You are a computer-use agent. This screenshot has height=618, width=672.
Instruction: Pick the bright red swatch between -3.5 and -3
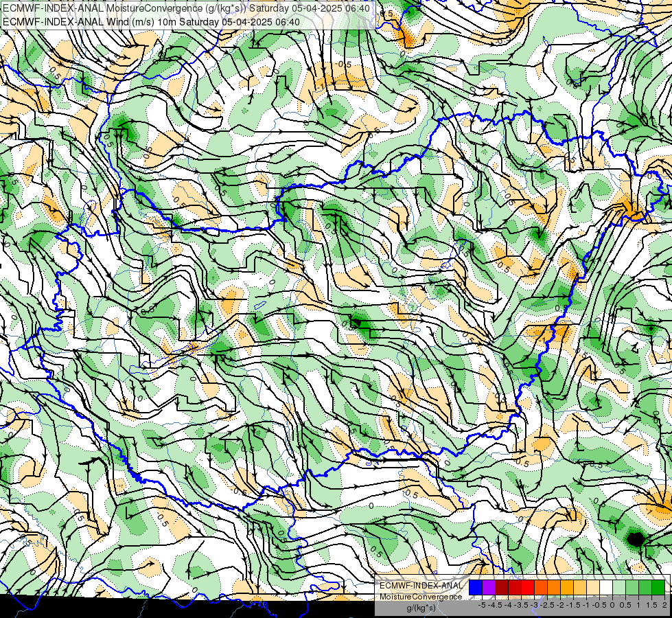[528, 588]
